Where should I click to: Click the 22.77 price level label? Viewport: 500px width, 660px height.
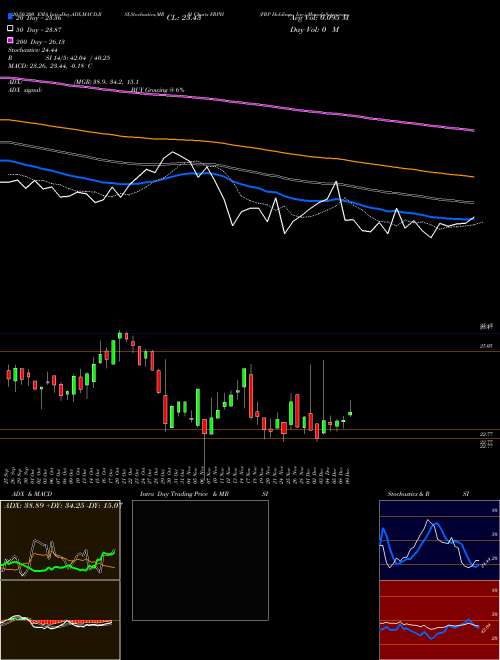click(487, 434)
